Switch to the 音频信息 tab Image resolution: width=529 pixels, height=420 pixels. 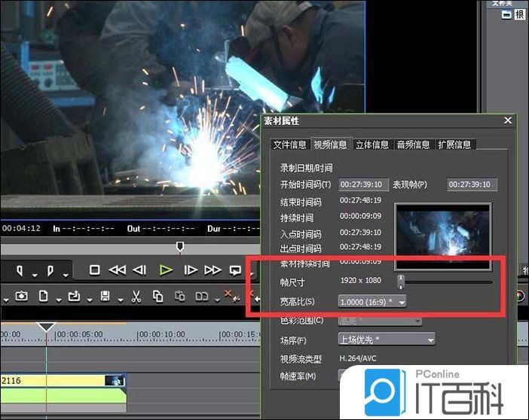[413, 145]
